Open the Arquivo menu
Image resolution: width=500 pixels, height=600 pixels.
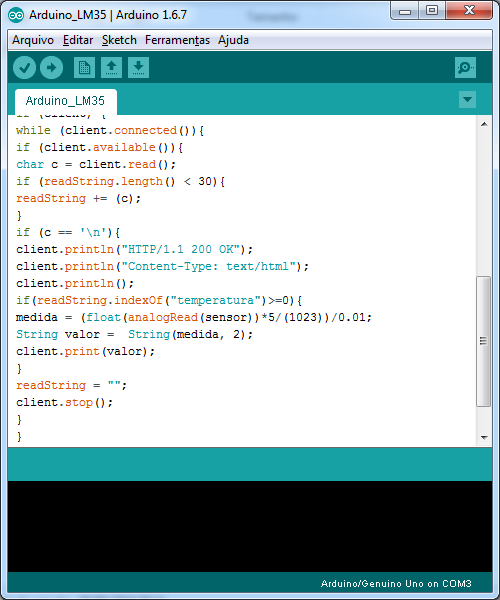tap(33, 40)
